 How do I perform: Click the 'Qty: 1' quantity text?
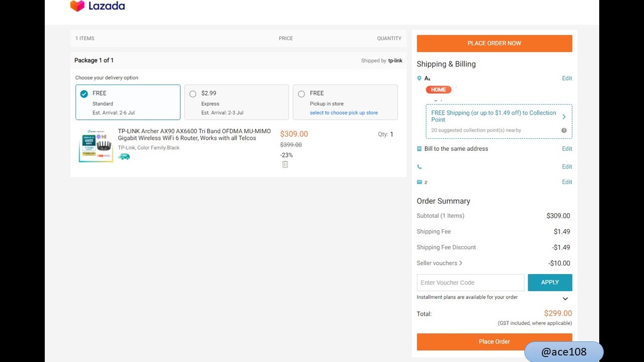coord(386,134)
